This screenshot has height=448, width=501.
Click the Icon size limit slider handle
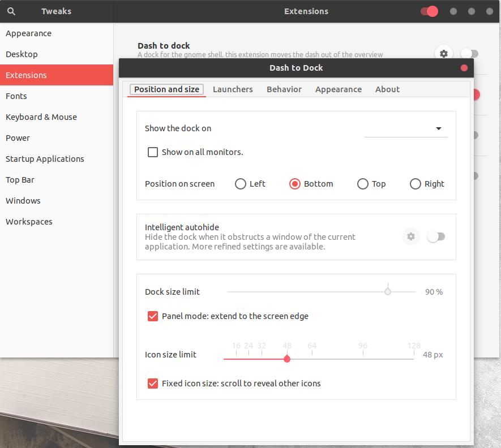click(287, 359)
